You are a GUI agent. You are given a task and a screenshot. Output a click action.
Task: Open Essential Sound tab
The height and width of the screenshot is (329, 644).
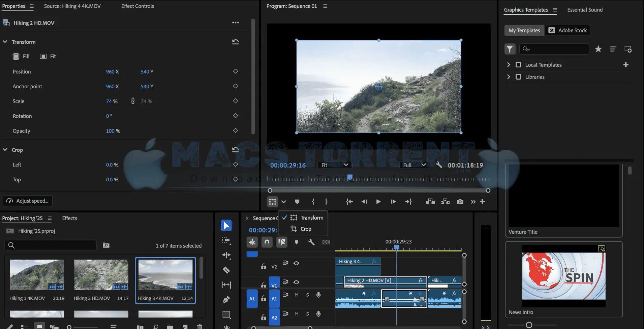coord(585,10)
